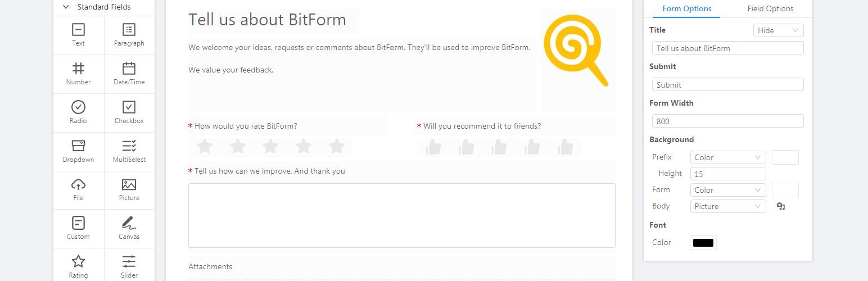Collapse the Standard Fields section
The height and width of the screenshot is (281, 868).
[x=66, y=7]
